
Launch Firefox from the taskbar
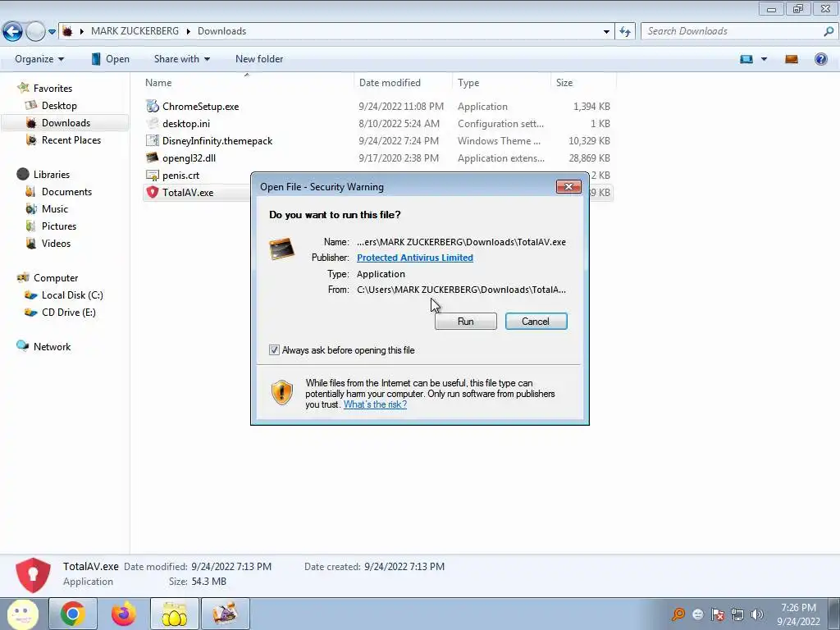[x=124, y=614]
